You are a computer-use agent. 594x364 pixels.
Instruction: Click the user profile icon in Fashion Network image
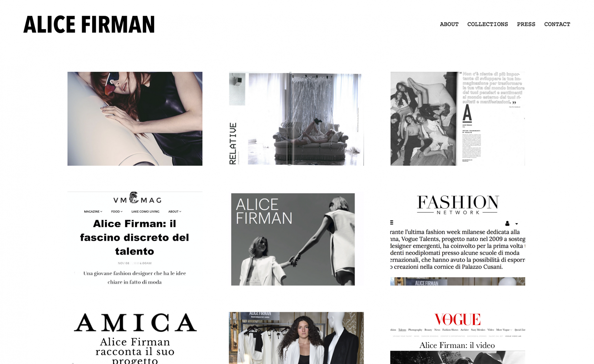(507, 223)
